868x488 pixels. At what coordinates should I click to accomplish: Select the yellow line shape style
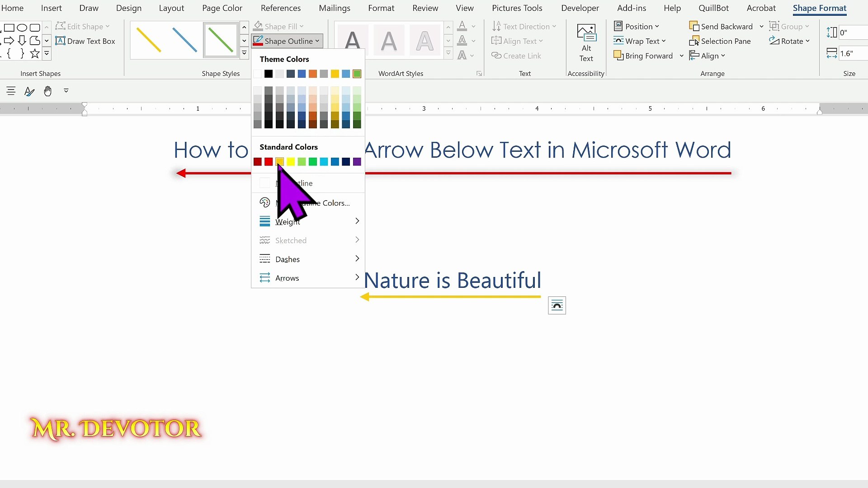(x=149, y=40)
